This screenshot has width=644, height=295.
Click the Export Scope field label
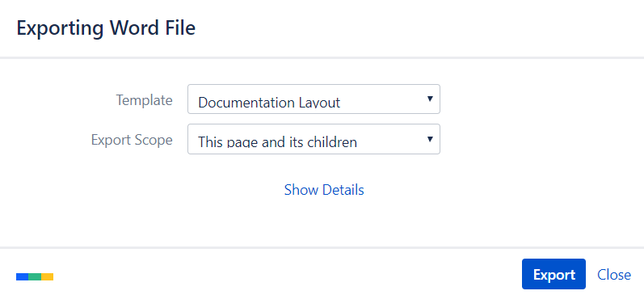[x=132, y=140]
